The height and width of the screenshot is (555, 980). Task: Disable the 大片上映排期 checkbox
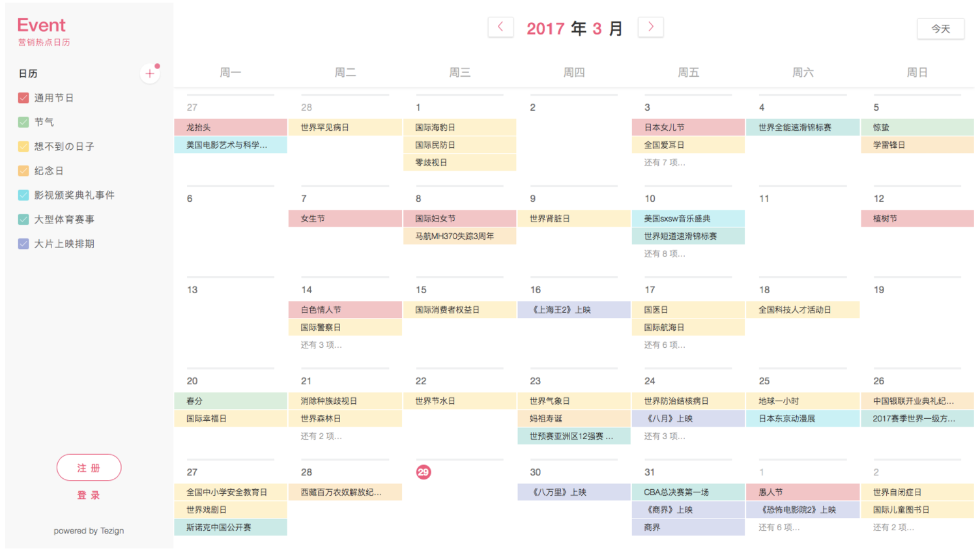tap(23, 244)
